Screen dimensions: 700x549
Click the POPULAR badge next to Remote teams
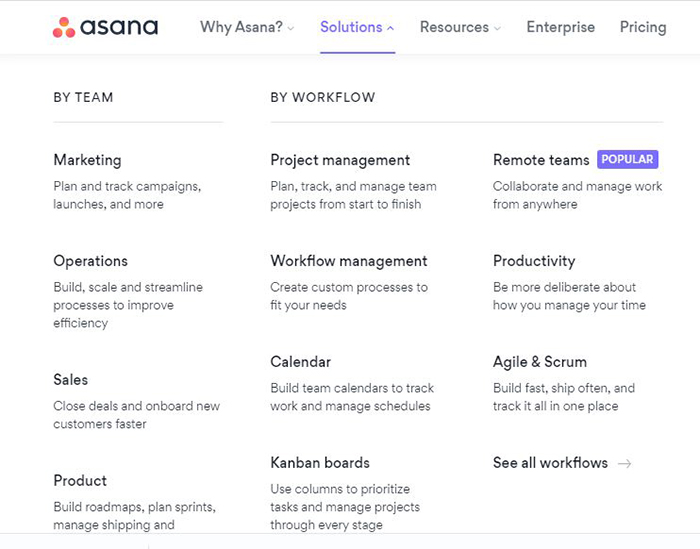tap(627, 159)
